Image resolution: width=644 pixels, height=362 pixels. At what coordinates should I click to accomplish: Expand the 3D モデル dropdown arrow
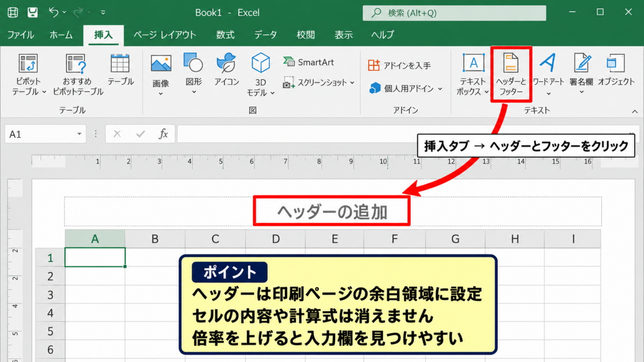(272, 93)
